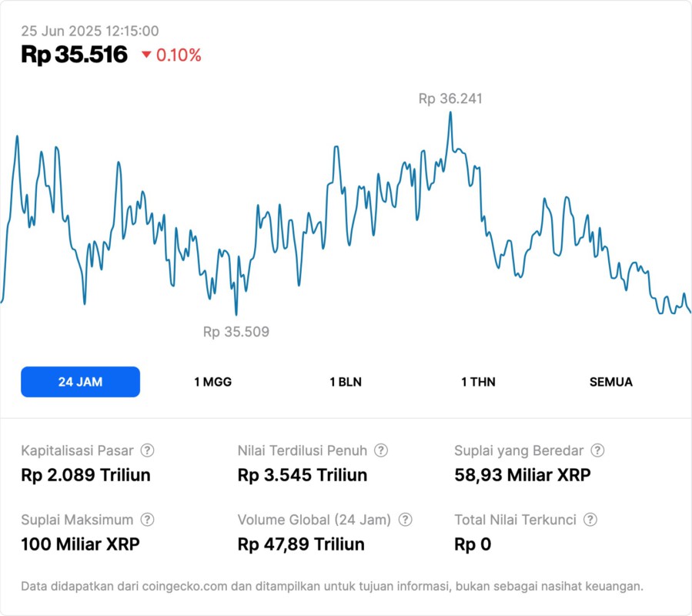Click the Rp 36.241 high price label
This screenshot has width=692, height=616.
(450, 99)
